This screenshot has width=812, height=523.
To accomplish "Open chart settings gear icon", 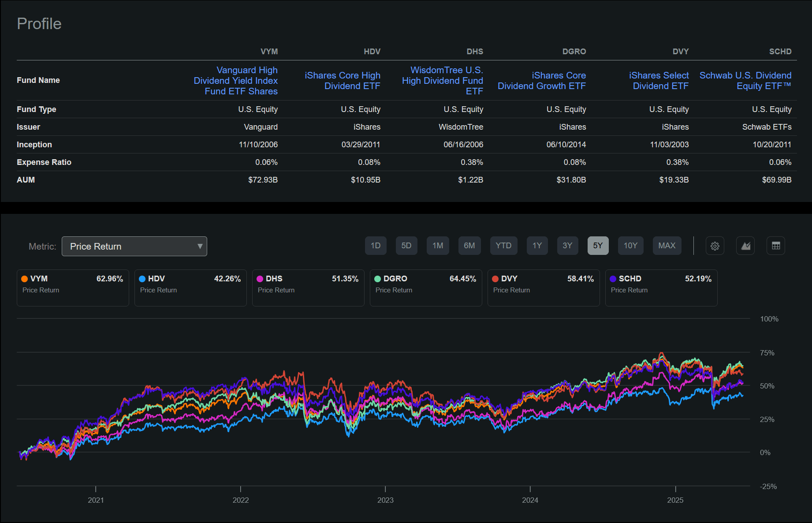I will 715,246.
